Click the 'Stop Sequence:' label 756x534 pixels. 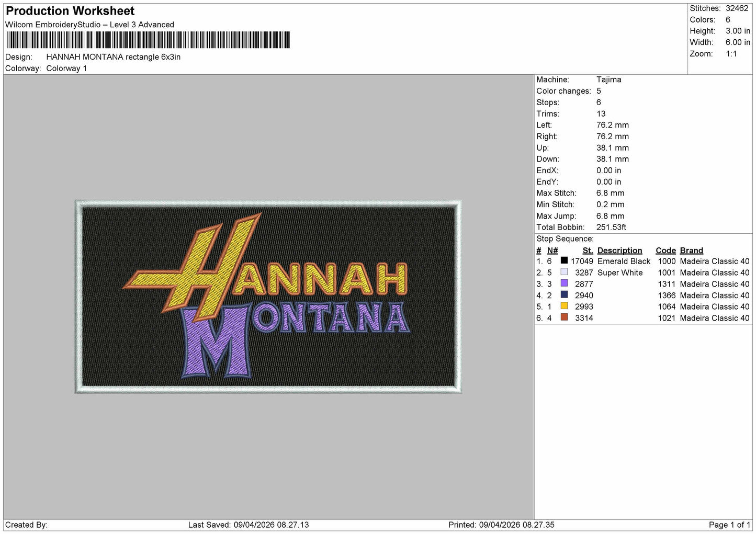(565, 239)
